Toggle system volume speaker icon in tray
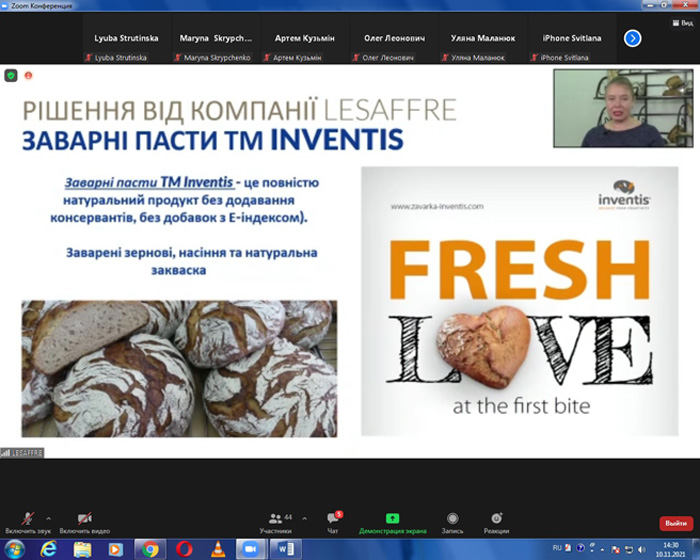The width and height of the screenshot is (700, 560). pyautogui.click(x=642, y=549)
